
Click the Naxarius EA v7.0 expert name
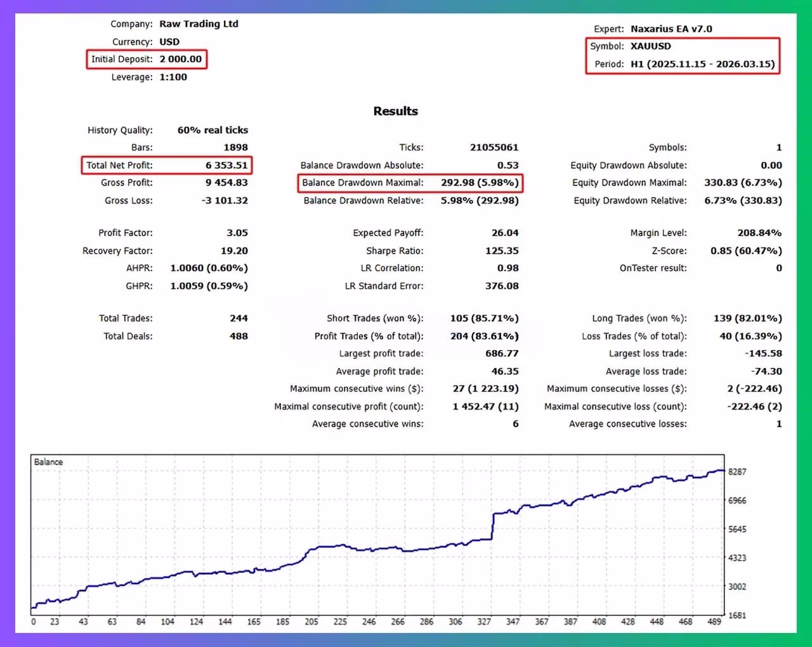[x=671, y=29]
